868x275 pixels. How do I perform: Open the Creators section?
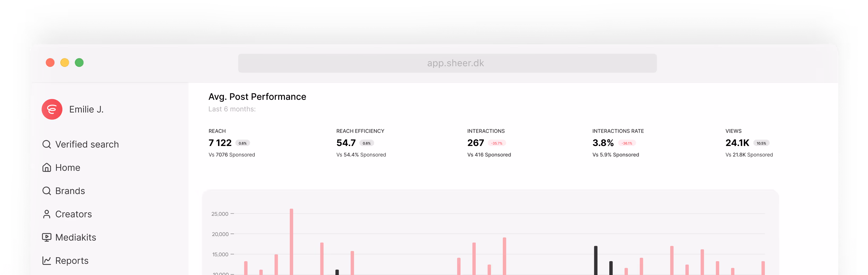point(74,214)
